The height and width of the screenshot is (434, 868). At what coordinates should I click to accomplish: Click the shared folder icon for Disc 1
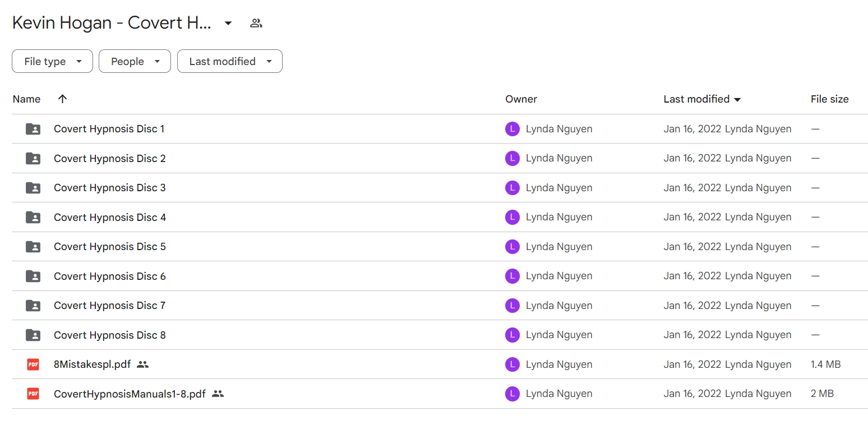(x=33, y=129)
